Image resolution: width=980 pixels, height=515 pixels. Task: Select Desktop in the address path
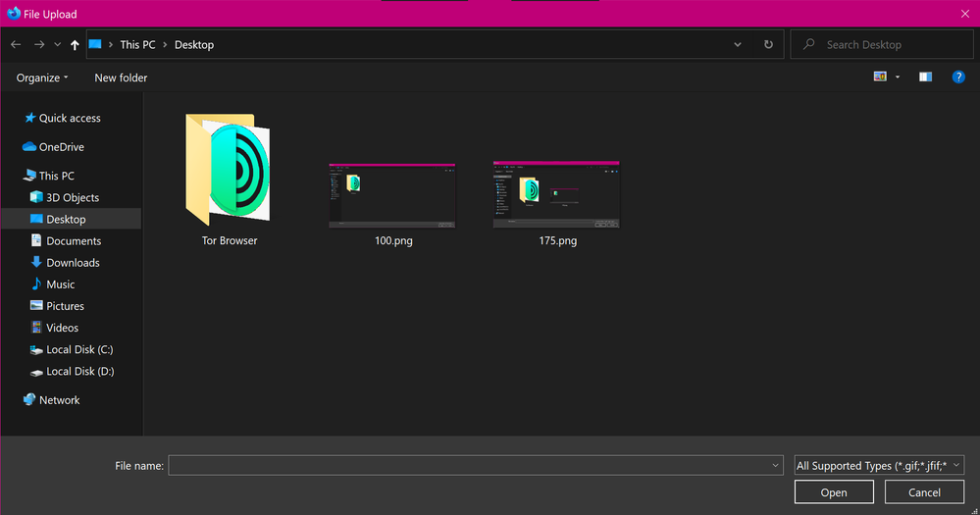coord(194,44)
